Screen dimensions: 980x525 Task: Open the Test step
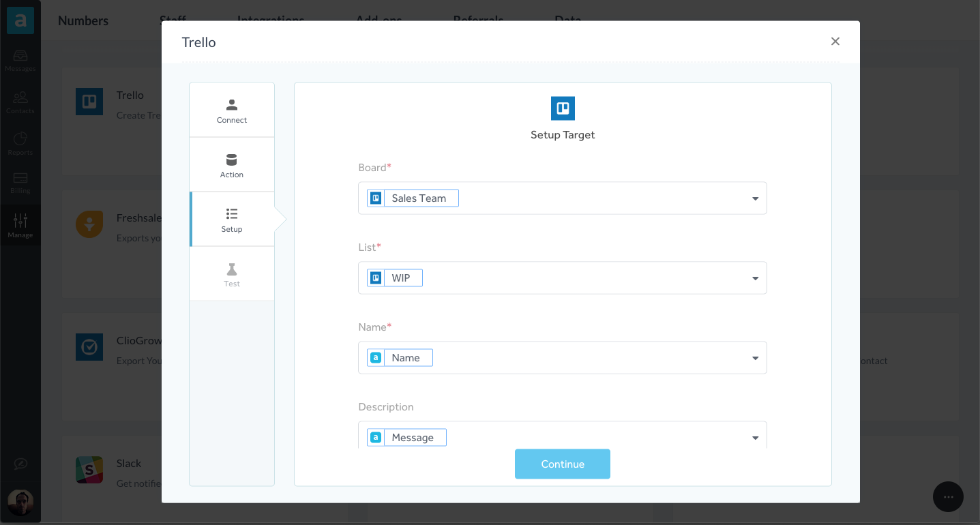(x=232, y=274)
